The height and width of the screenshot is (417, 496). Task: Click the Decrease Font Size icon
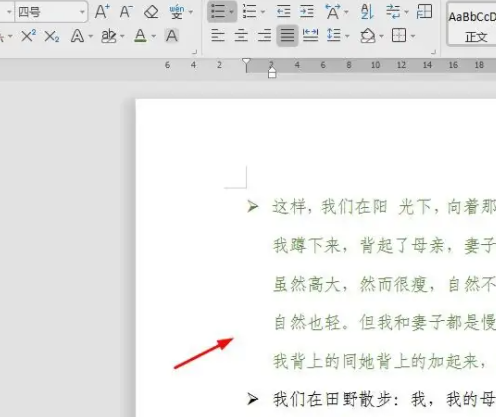click(126, 12)
